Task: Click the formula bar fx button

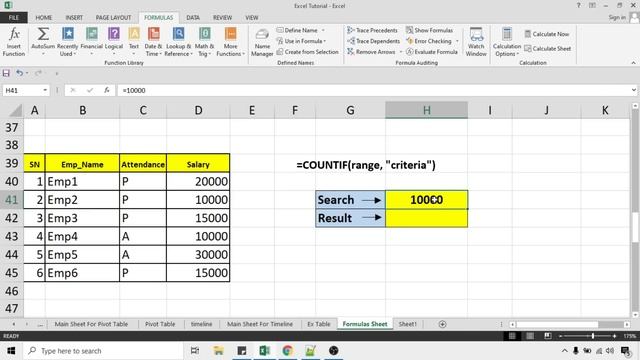Action: pyautogui.click(x=107, y=90)
